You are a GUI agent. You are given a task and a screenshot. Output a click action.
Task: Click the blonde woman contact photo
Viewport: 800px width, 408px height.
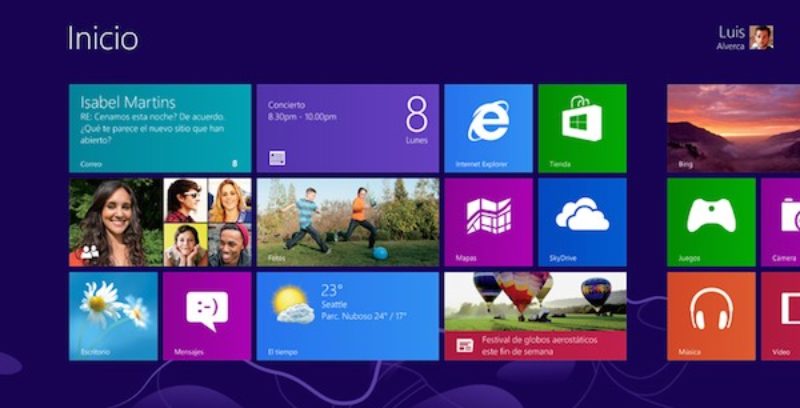point(230,200)
